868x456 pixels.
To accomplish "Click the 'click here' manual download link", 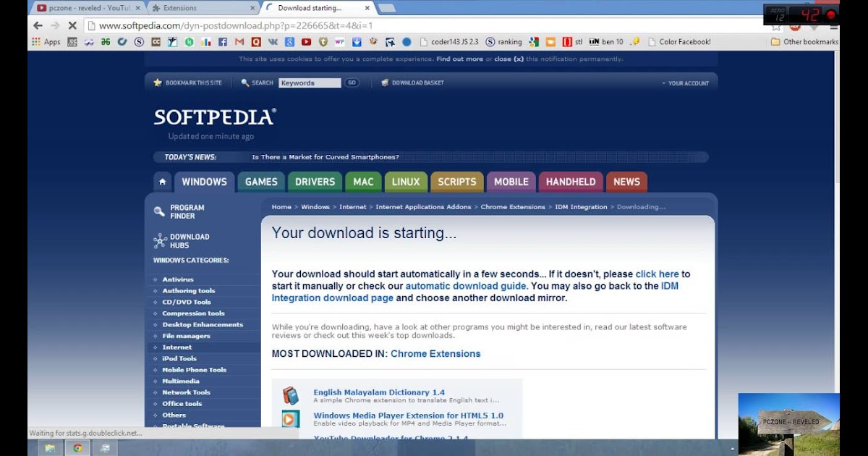I will click(657, 274).
